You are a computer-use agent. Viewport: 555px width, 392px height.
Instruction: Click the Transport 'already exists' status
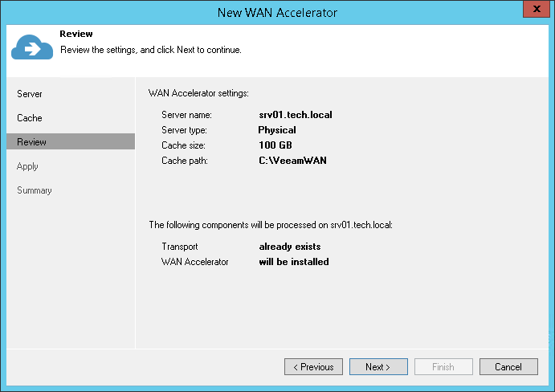click(289, 247)
